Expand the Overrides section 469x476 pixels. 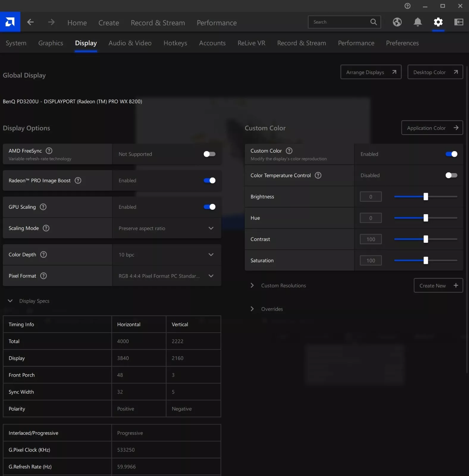[252, 309]
